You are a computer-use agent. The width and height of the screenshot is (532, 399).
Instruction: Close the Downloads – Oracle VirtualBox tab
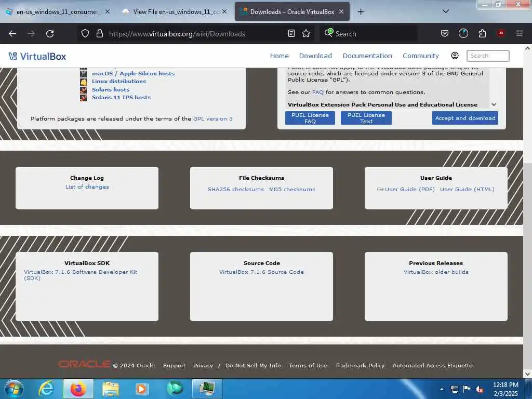coord(341,11)
